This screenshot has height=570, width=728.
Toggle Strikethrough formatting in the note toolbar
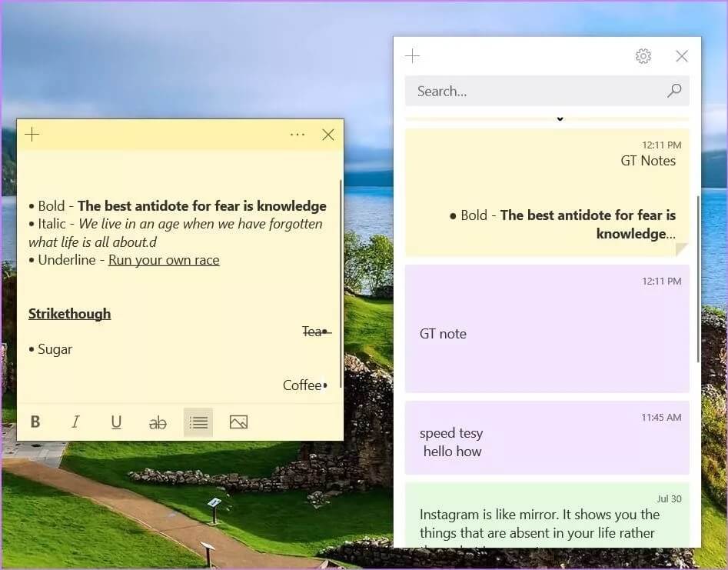158,422
